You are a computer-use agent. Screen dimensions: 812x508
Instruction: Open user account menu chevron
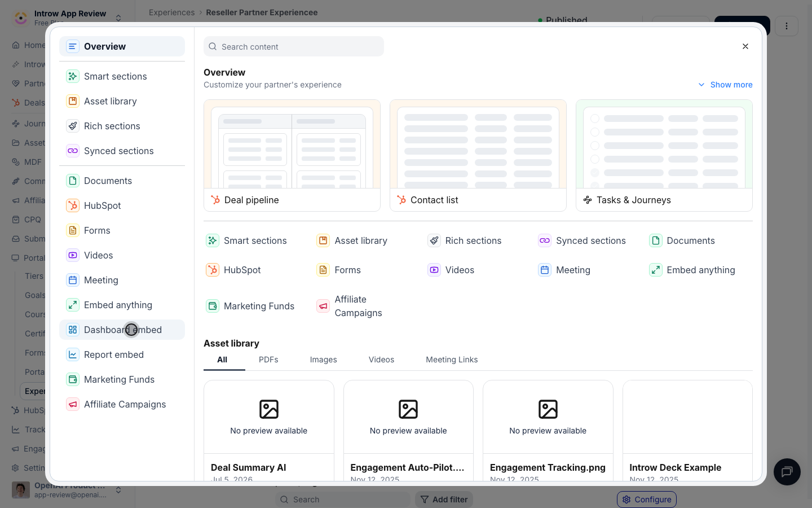[118, 490]
